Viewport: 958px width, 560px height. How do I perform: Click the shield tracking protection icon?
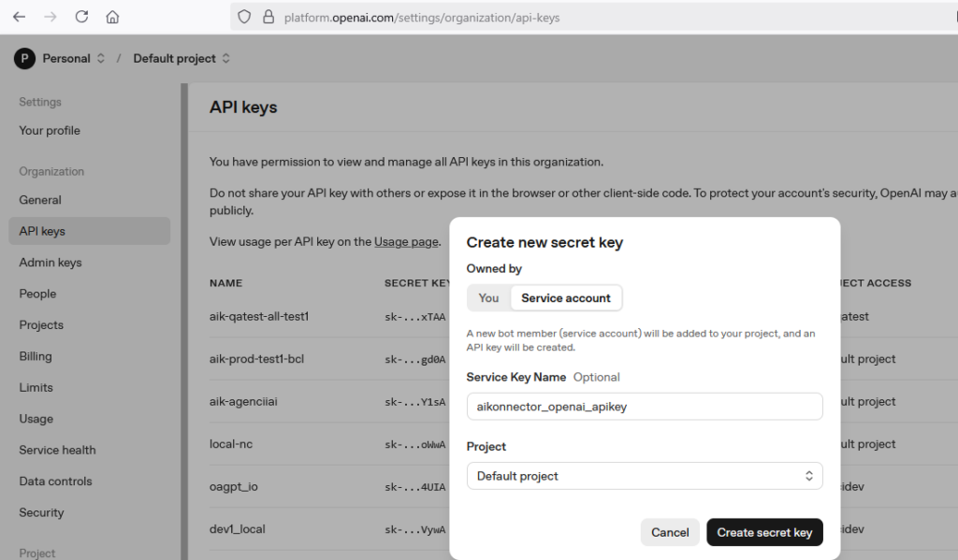pos(244,17)
